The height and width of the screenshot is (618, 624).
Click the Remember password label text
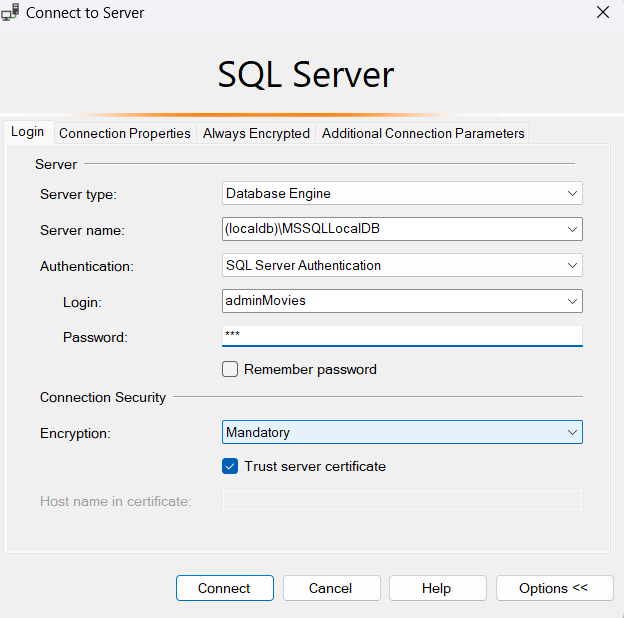[x=310, y=370]
